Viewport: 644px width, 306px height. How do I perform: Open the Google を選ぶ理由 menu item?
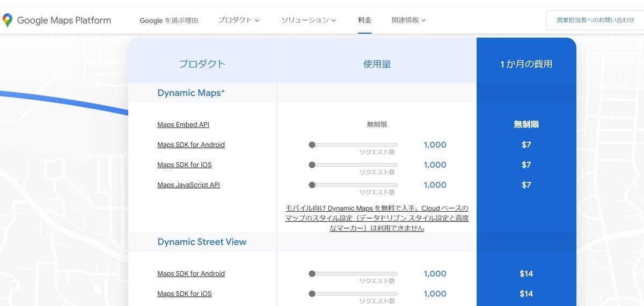pyautogui.click(x=169, y=20)
